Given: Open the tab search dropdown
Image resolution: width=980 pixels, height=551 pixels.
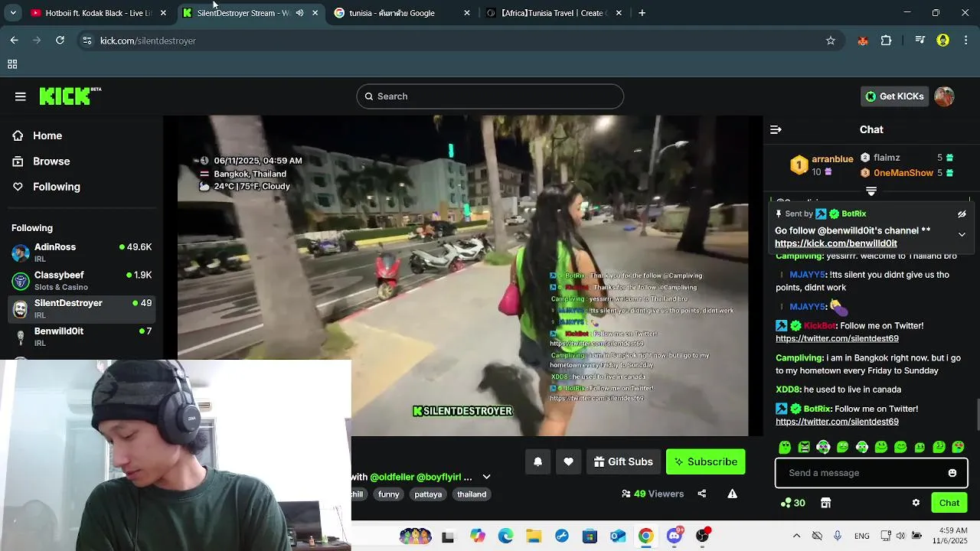Looking at the screenshot, I should 13,13.
